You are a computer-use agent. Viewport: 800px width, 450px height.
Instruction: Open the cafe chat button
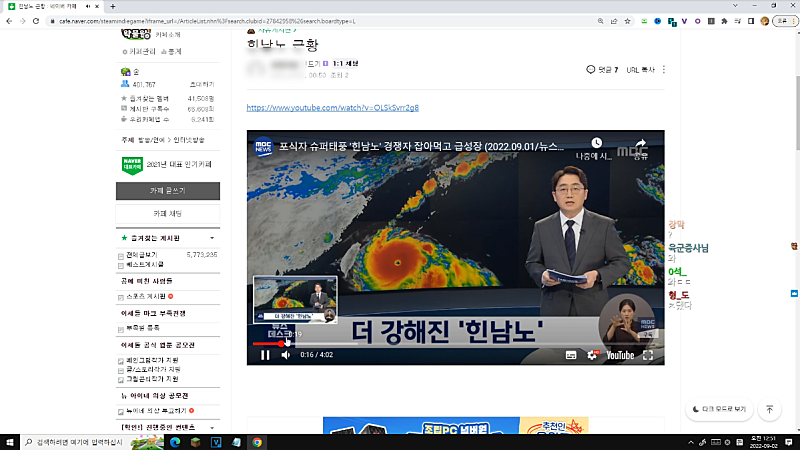point(168,214)
